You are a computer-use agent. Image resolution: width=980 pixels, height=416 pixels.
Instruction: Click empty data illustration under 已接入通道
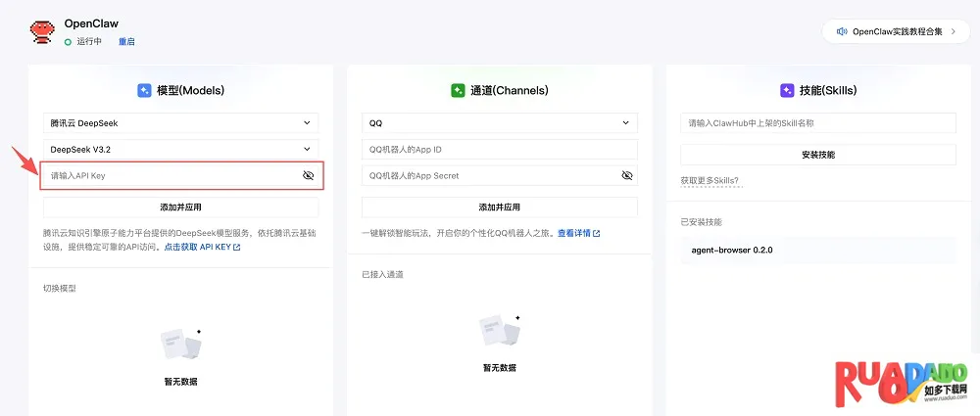pyautogui.click(x=500, y=330)
